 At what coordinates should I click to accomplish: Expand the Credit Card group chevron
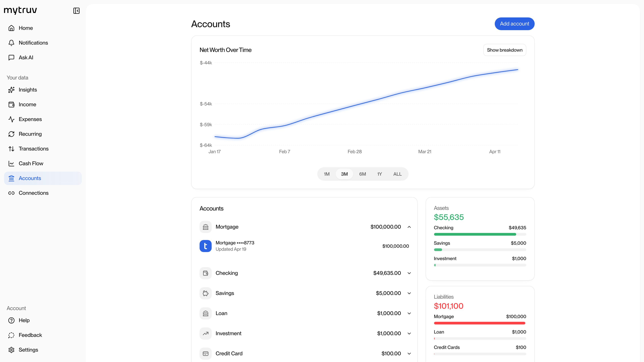pyautogui.click(x=409, y=353)
